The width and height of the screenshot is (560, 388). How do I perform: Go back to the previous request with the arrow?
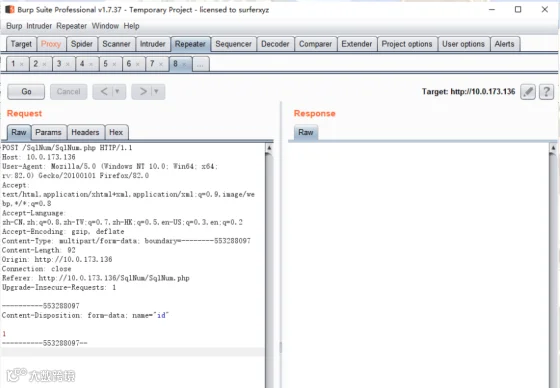click(104, 91)
